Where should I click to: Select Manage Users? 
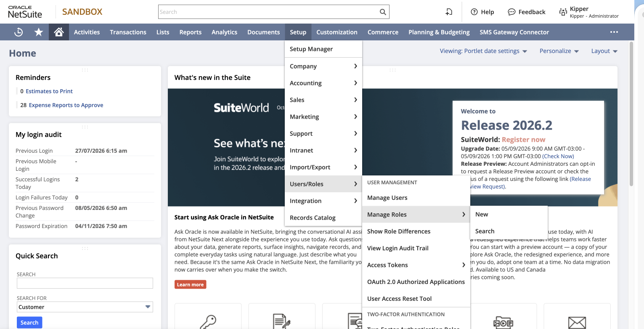click(416, 197)
